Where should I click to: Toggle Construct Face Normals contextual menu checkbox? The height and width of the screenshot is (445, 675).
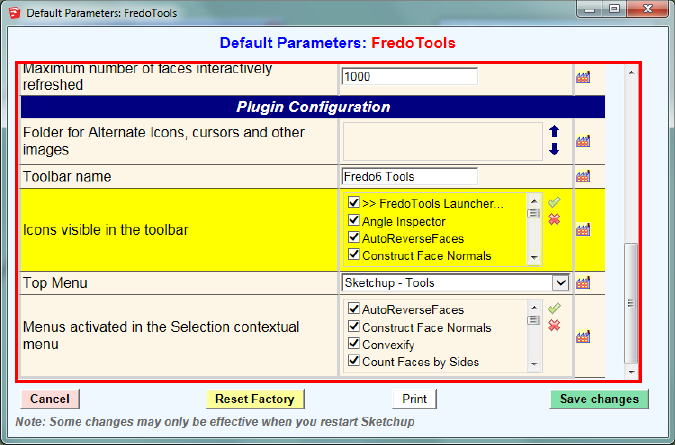(x=354, y=327)
